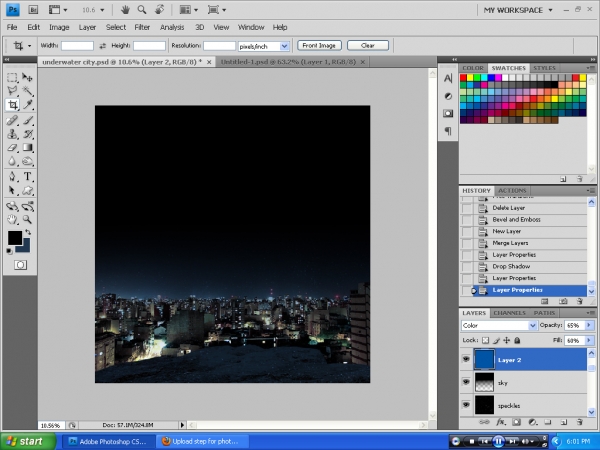
Task: Hide the speckles layer
Action: [466, 404]
